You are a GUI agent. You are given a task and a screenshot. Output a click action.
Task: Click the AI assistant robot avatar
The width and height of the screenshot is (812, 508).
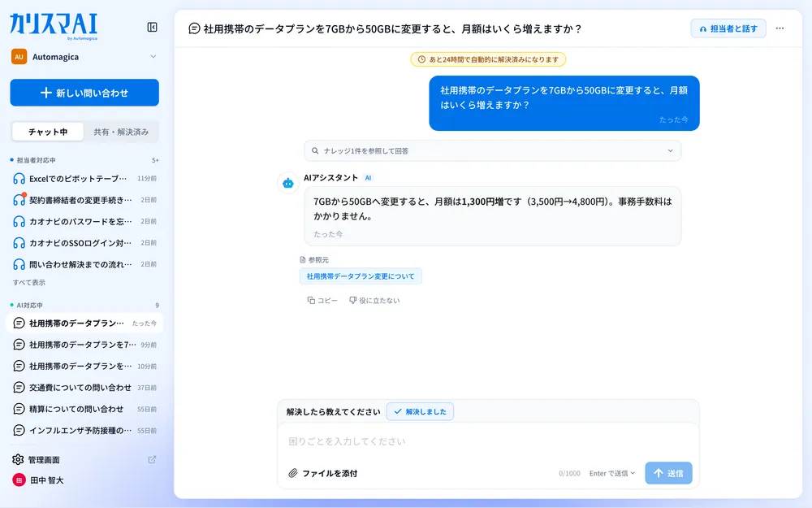click(288, 183)
